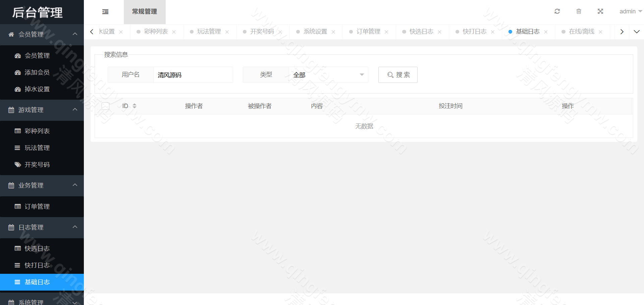
Task: Click the trash icon to clear tabs
Action: click(x=579, y=11)
